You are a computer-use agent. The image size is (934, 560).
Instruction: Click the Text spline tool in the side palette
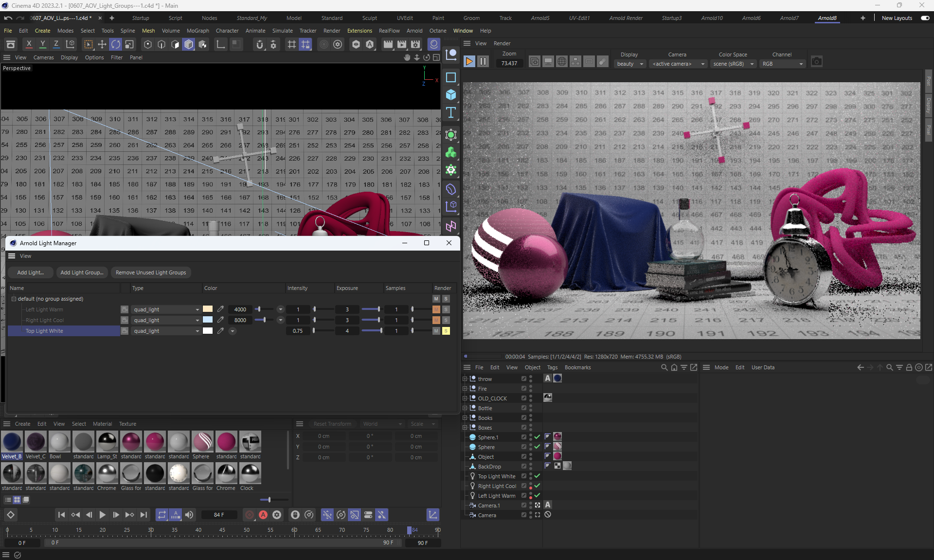[x=451, y=113]
